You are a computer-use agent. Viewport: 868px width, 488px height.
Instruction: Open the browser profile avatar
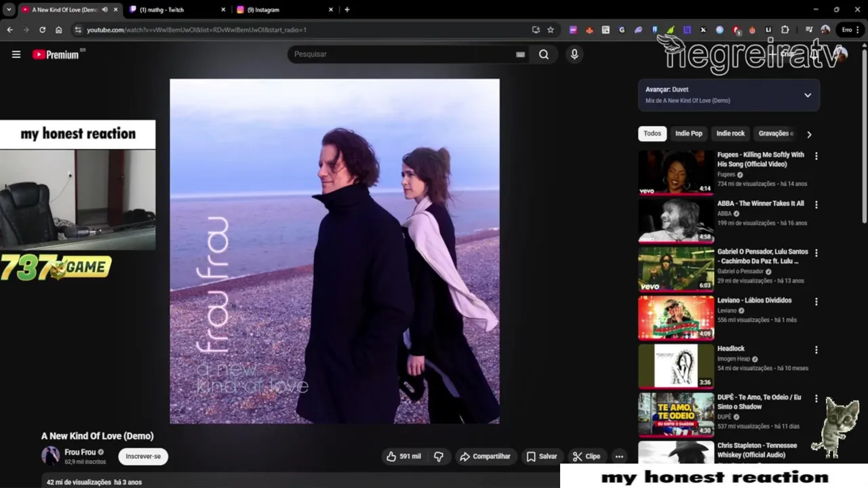click(x=825, y=30)
